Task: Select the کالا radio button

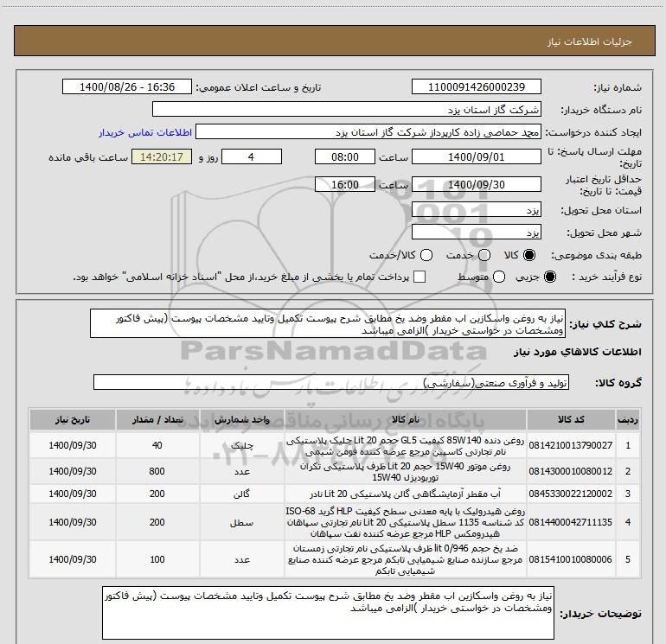Action: 529,255
